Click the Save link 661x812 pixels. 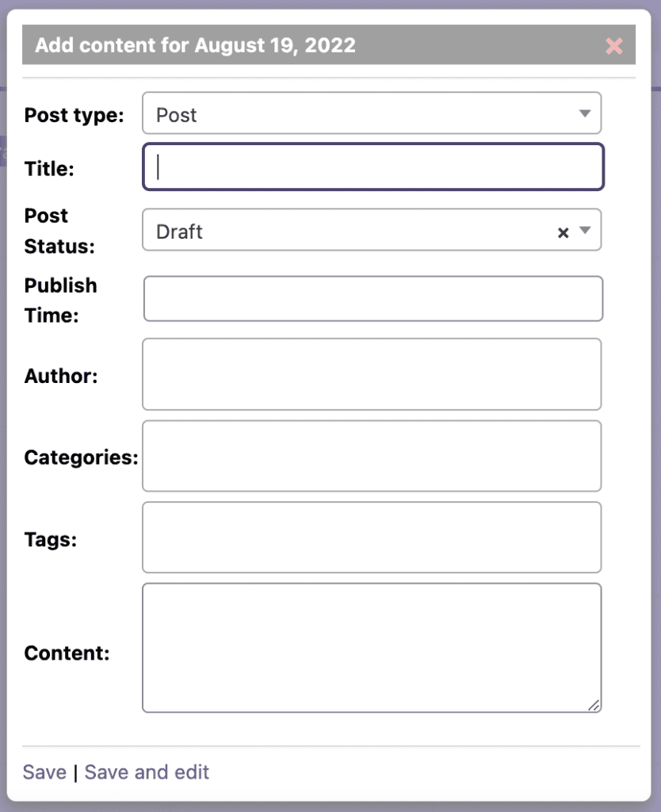coord(44,772)
